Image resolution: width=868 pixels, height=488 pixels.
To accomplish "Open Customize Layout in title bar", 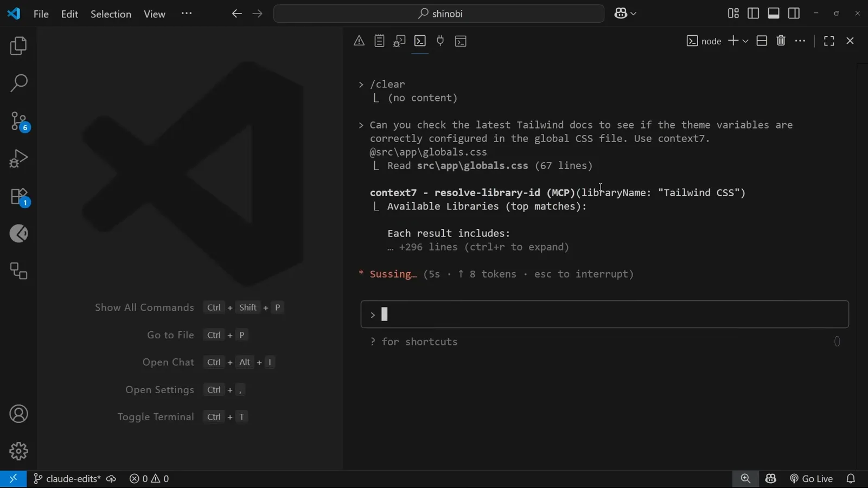I will pos(733,14).
